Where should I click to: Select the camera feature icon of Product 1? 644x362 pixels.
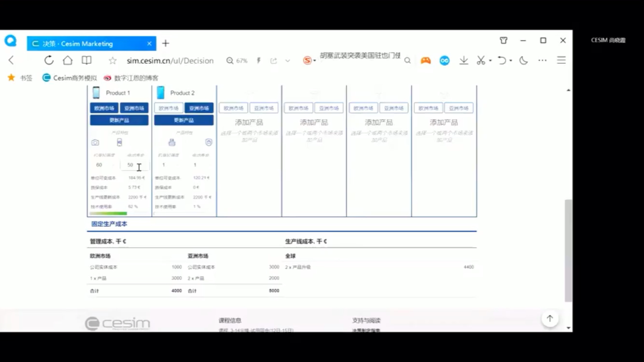(x=95, y=142)
